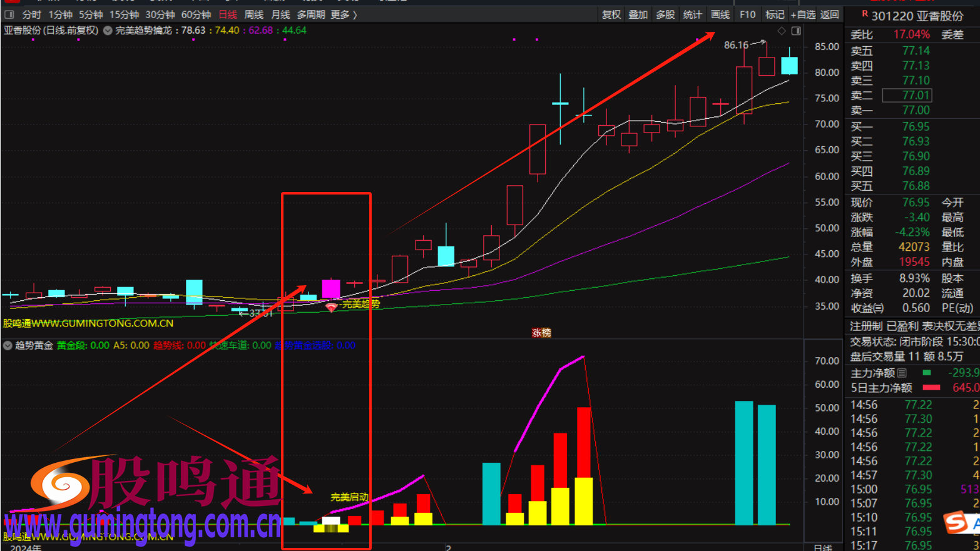The width and height of the screenshot is (980, 551).
Task: Click the 复权 adjustment button
Action: pos(611,14)
